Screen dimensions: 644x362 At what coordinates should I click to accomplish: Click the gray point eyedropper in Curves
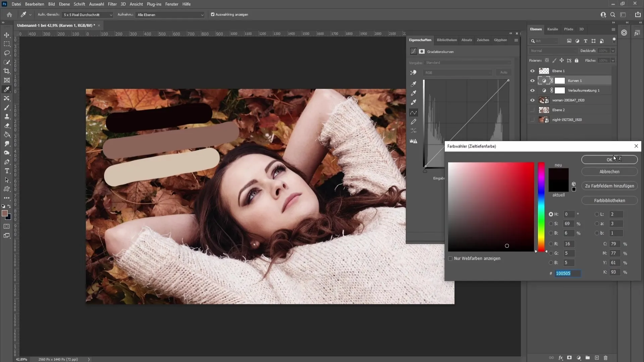414,93
